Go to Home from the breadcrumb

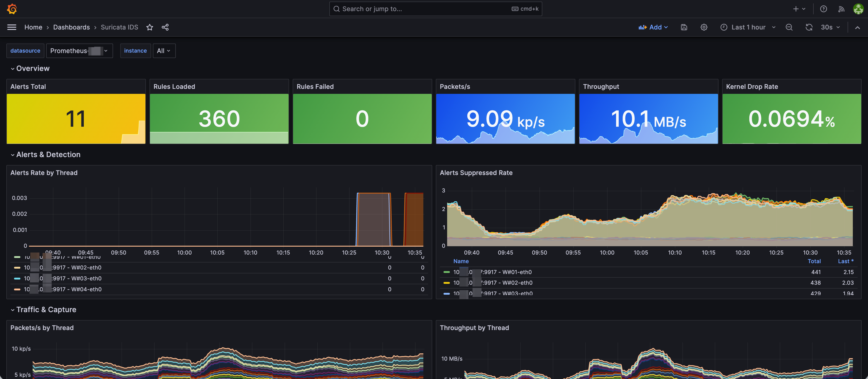[33, 27]
